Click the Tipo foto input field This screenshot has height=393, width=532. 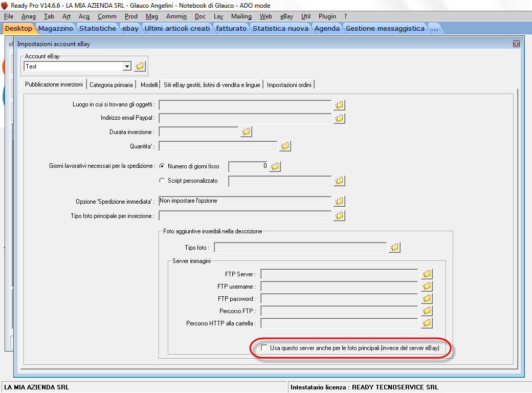pyautogui.click(x=300, y=247)
